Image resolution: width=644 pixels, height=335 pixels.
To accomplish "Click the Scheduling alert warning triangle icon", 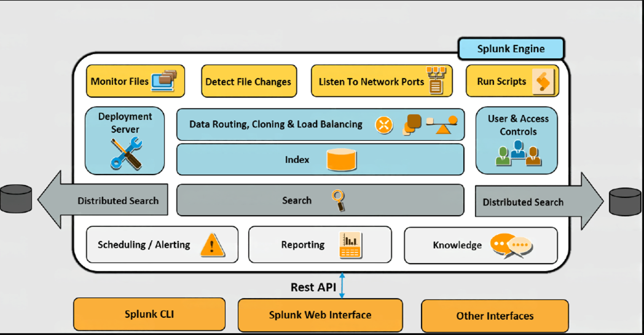I will (x=211, y=244).
